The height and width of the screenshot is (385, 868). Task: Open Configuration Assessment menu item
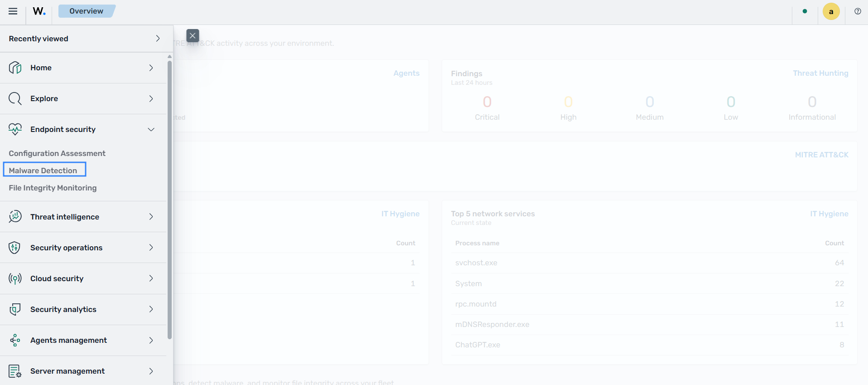57,153
